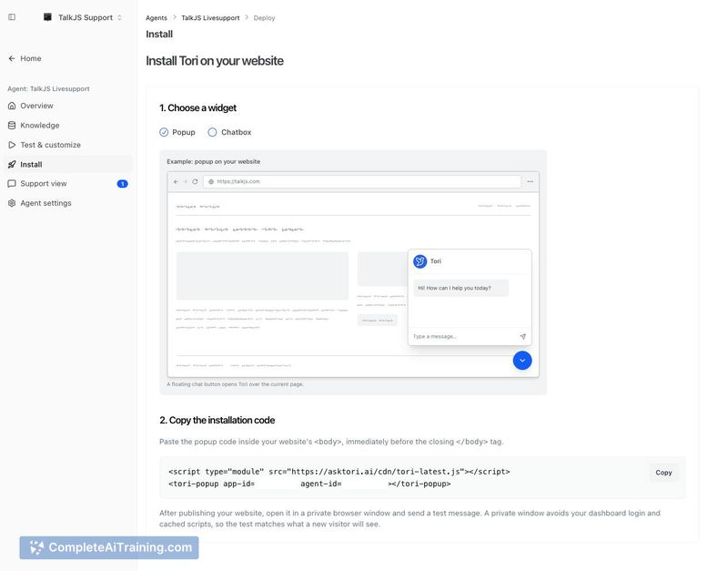Click the preview browser three-dots menu
Viewport: 728px width, 571px height.
coord(531,181)
